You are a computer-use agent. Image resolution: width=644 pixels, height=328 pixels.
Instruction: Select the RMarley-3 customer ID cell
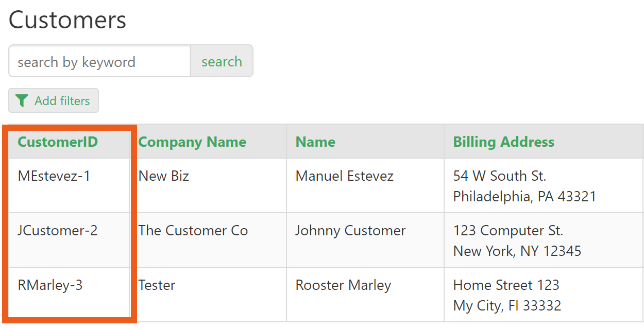pyautogui.click(x=50, y=285)
